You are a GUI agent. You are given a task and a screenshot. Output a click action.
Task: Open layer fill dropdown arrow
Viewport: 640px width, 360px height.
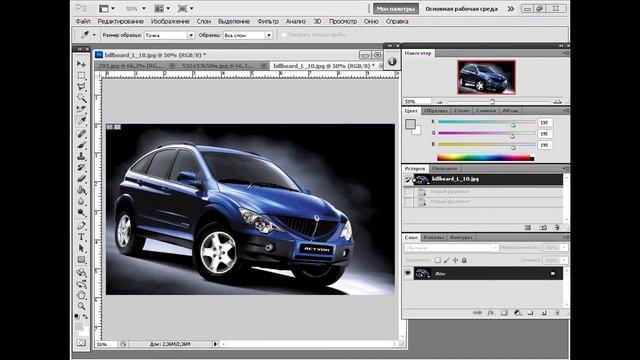(564, 260)
